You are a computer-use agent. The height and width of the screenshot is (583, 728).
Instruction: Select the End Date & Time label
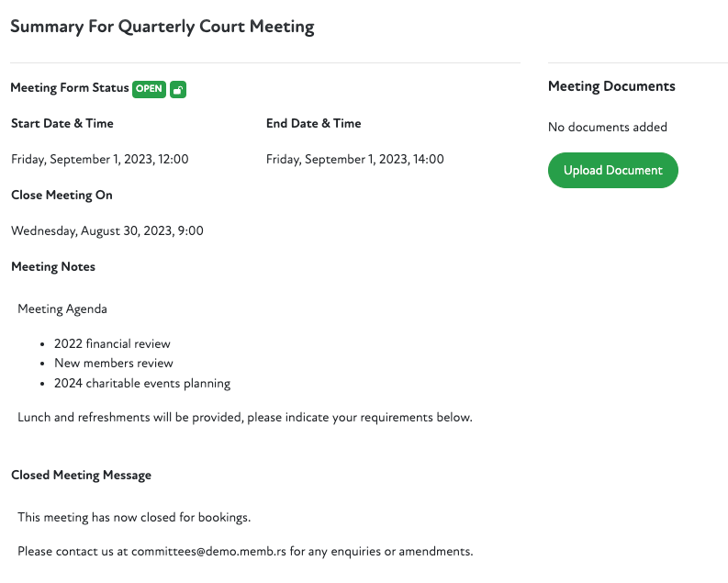(314, 123)
